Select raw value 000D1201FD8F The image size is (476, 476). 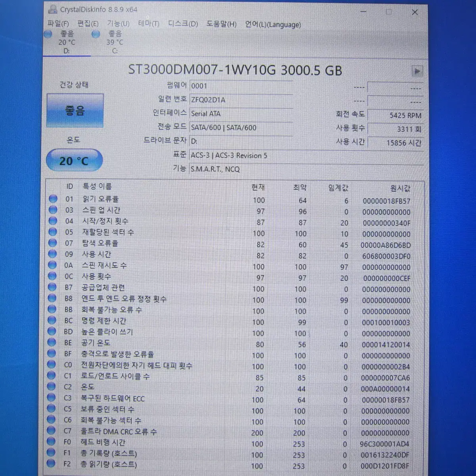pos(384,466)
